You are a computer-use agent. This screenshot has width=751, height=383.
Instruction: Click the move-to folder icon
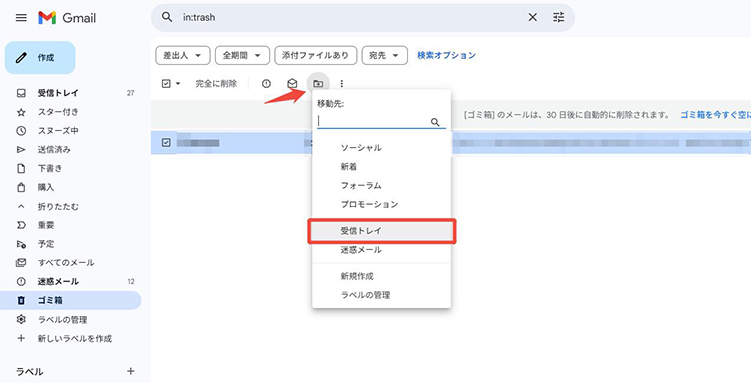click(318, 84)
